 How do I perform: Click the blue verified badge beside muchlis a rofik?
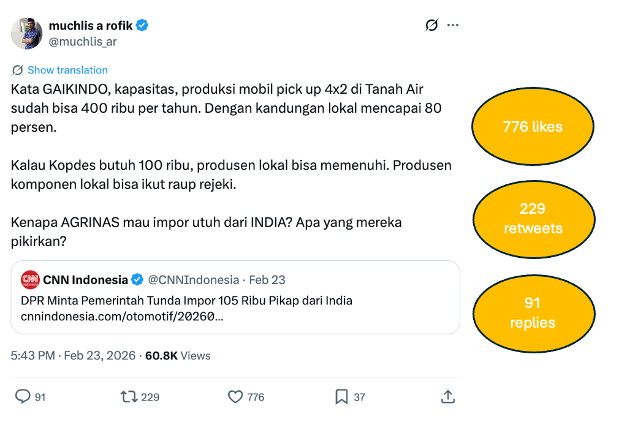click(143, 25)
